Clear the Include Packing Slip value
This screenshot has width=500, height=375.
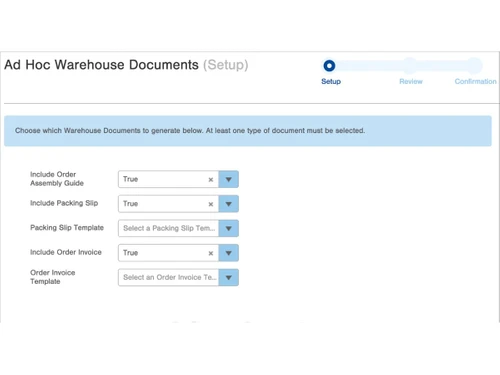click(211, 204)
